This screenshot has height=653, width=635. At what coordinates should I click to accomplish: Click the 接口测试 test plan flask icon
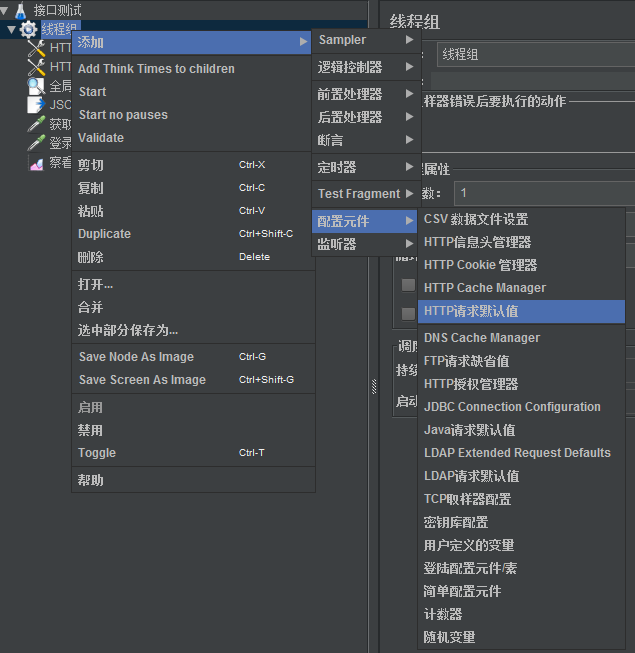[x=20, y=10]
